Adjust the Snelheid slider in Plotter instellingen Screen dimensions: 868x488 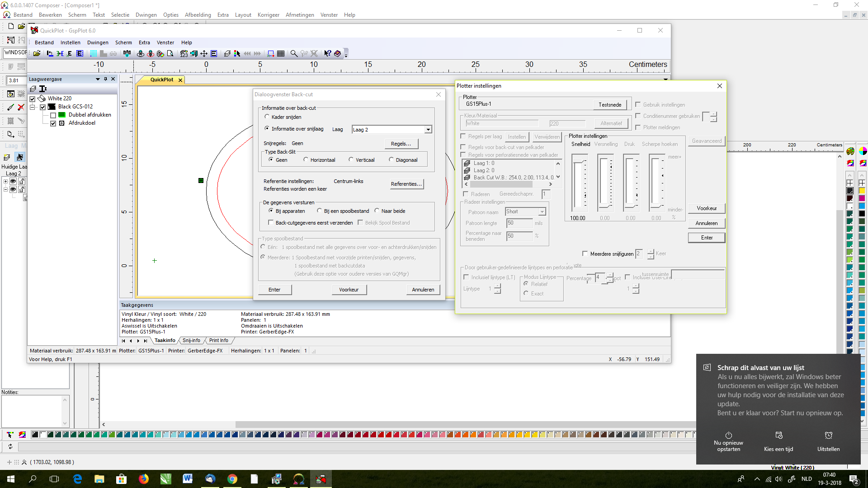pyautogui.click(x=579, y=183)
